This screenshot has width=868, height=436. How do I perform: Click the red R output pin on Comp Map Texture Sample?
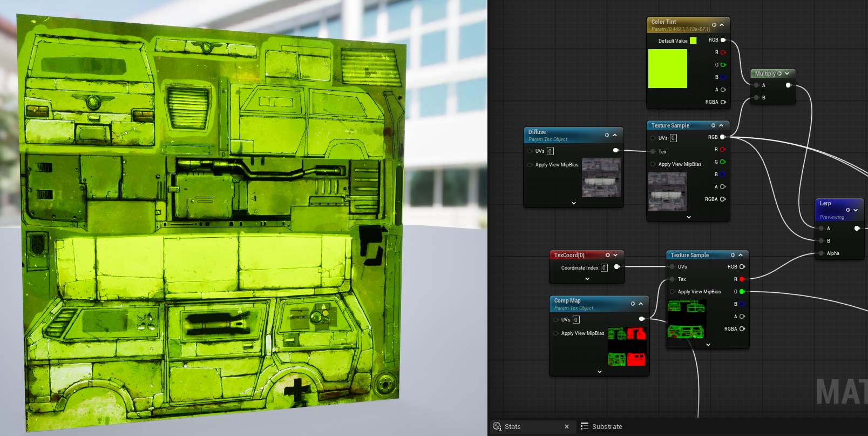[742, 279]
